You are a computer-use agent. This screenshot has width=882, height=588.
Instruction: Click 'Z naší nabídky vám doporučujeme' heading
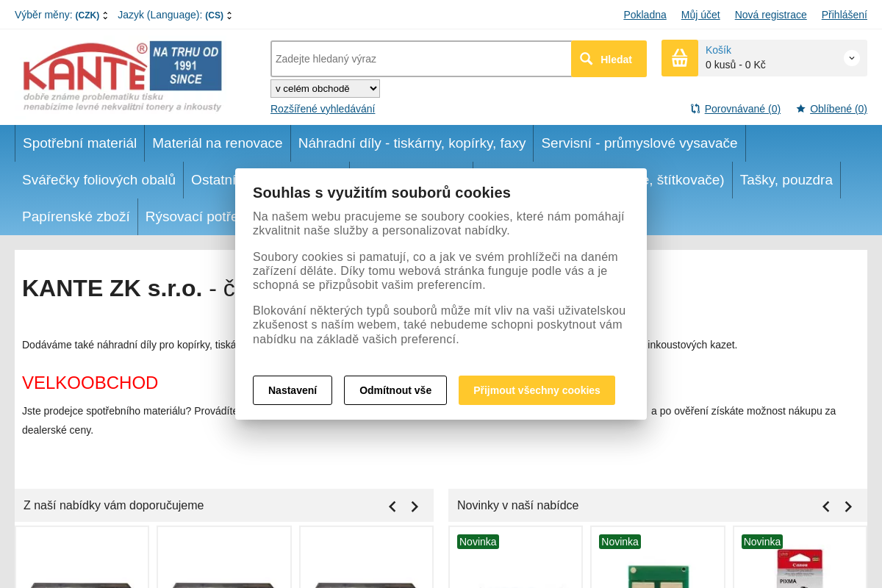(114, 506)
